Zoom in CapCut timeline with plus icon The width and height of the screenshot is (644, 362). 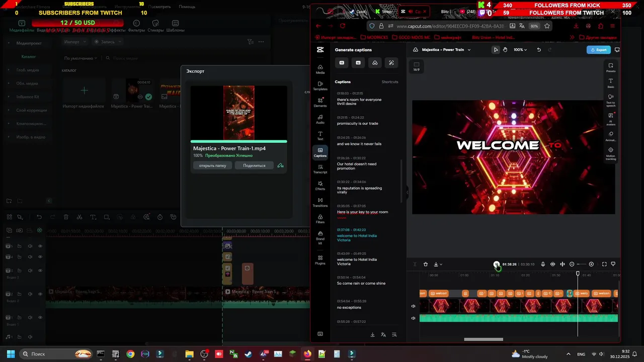tap(591, 264)
